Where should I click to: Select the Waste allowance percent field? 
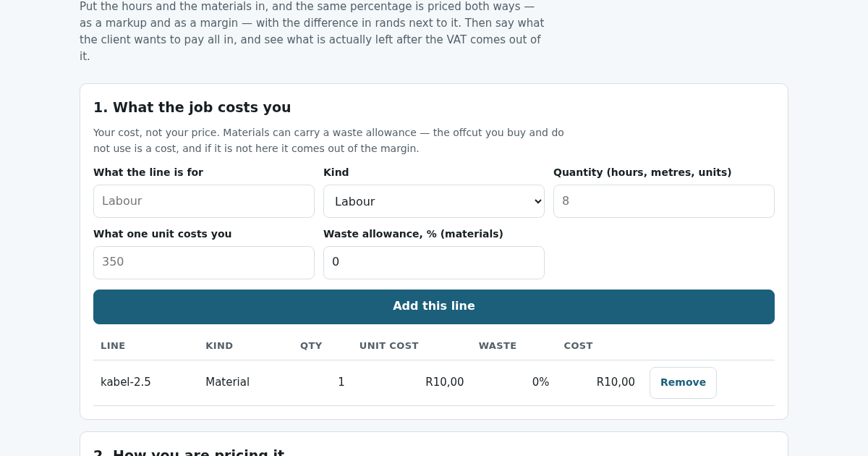pyautogui.click(x=434, y=263)
